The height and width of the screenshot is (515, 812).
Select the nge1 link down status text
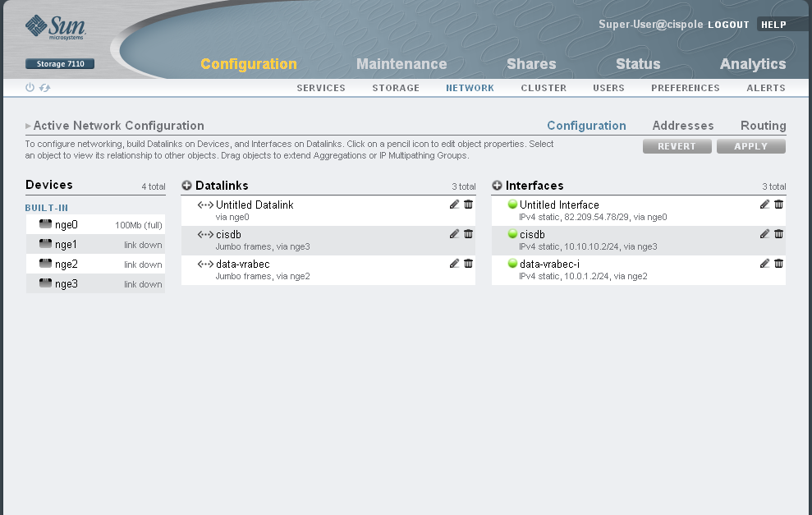coord(143,245)
